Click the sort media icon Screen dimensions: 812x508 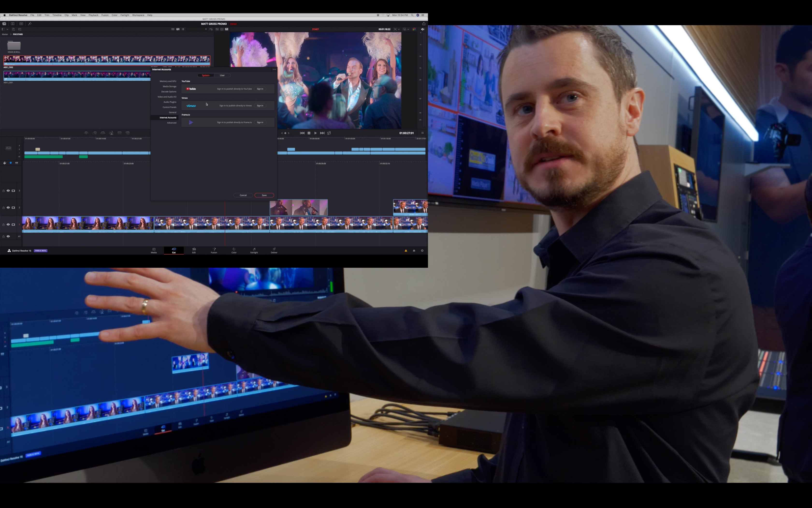point(211,29)
